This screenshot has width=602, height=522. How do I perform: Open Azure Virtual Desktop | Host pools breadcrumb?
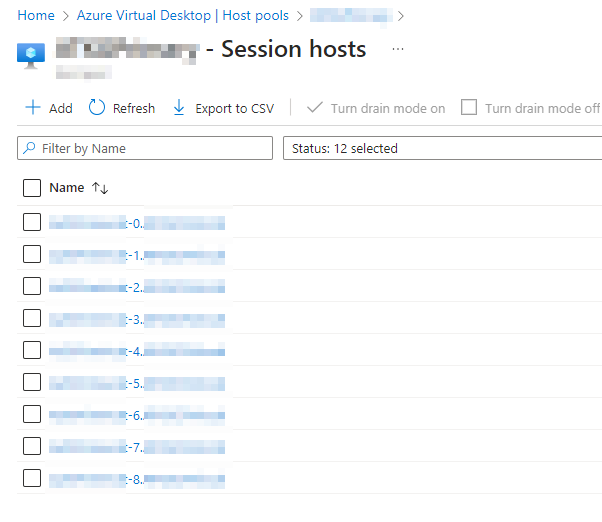click(183, 16)
